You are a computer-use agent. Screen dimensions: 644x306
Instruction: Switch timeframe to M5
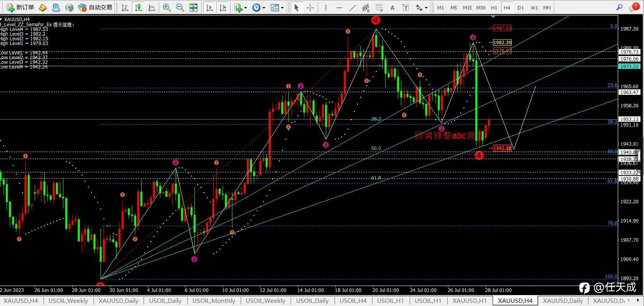(454, 7)
